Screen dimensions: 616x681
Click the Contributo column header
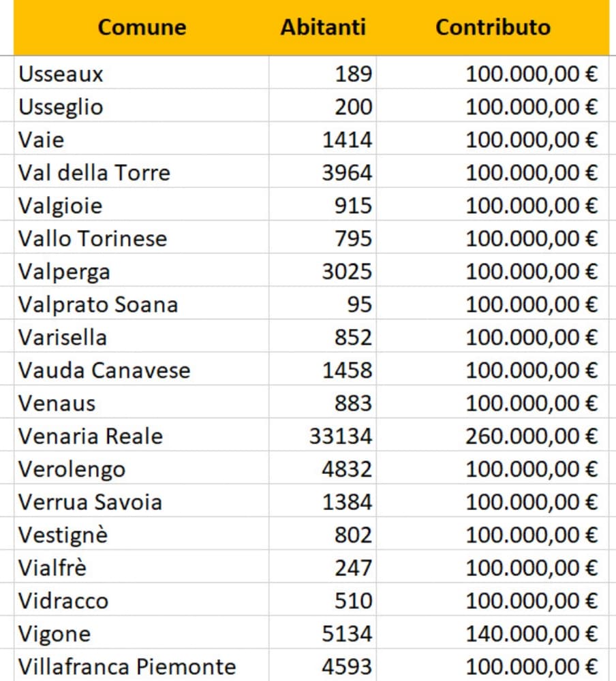pos(493,27)
